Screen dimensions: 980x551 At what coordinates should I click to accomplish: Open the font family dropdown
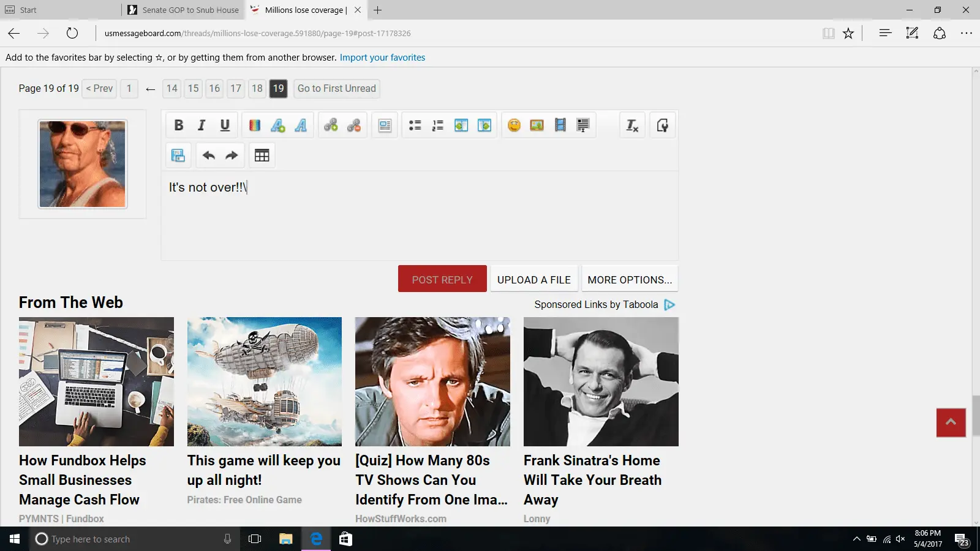(x=301, y=126)
